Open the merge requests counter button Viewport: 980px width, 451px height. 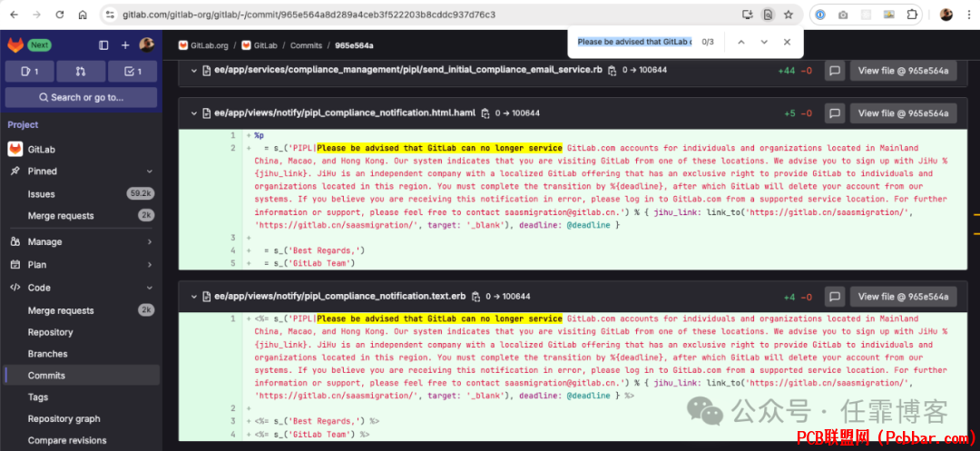[81, 72]
